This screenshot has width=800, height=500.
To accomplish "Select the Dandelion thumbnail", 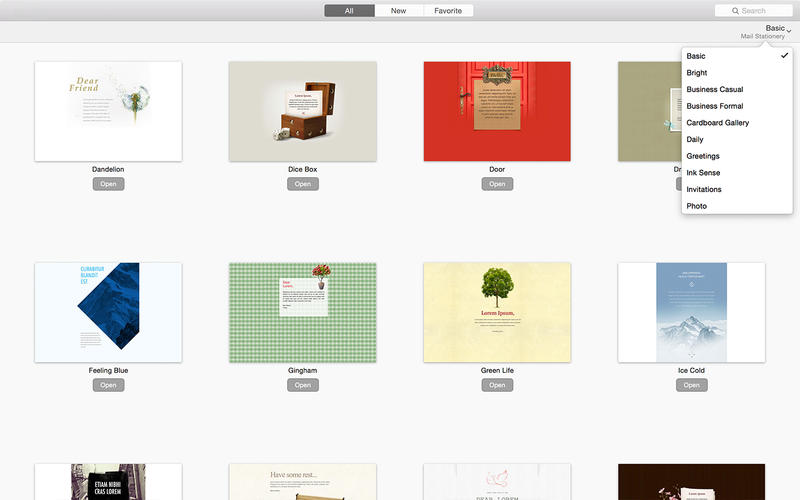I will coord(108,111).
